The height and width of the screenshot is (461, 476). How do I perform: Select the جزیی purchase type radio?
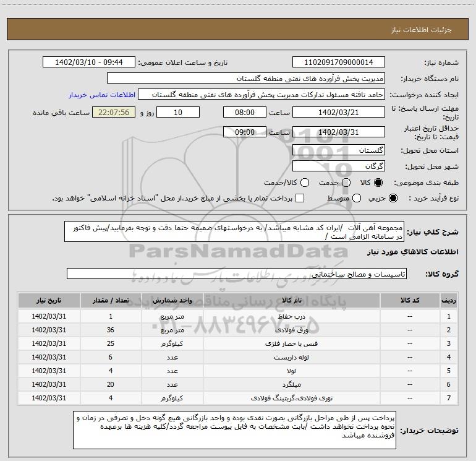point(393,198)
